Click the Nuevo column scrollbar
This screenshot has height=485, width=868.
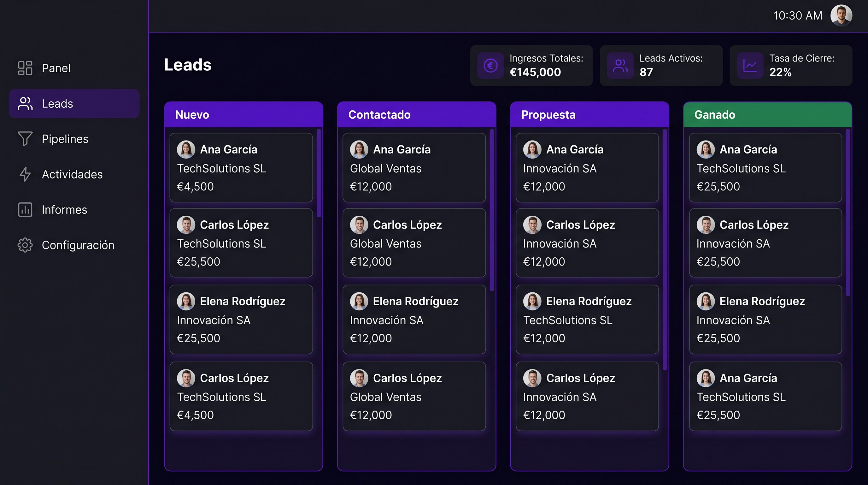pos(319,173)
